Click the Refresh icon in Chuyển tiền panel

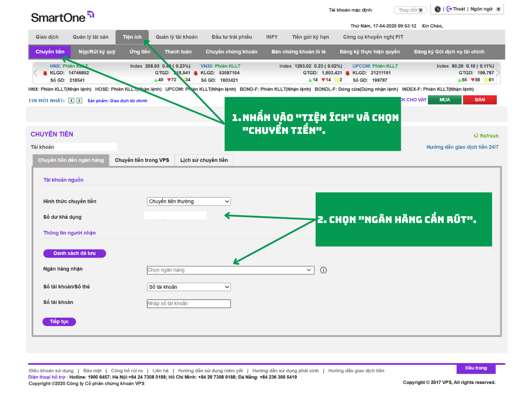pyautogui.click(x=476, y=136)
